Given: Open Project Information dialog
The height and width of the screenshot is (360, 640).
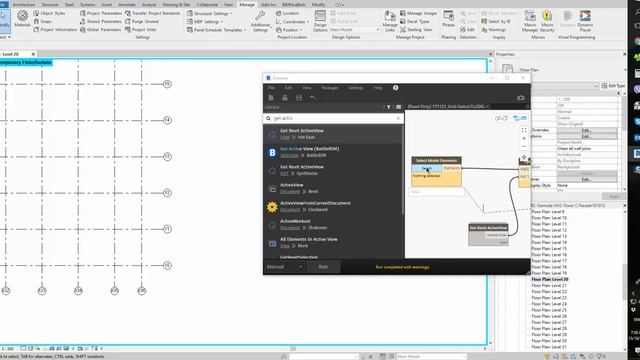Looking at the screenshot, I should point(55,29).
